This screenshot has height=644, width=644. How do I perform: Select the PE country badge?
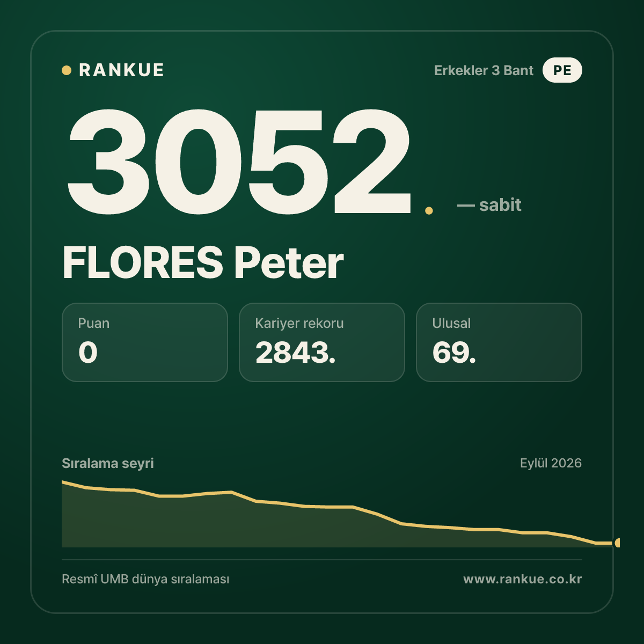(562, 70)
